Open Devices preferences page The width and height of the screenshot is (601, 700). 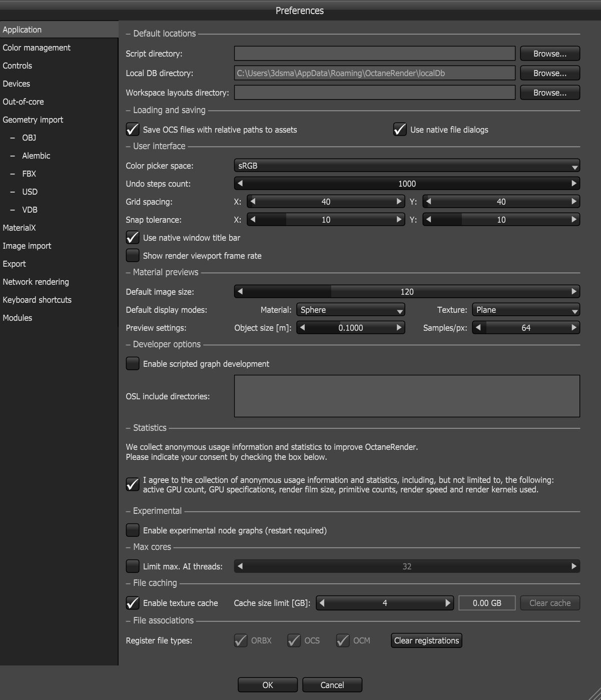click(x=59, y=84)
